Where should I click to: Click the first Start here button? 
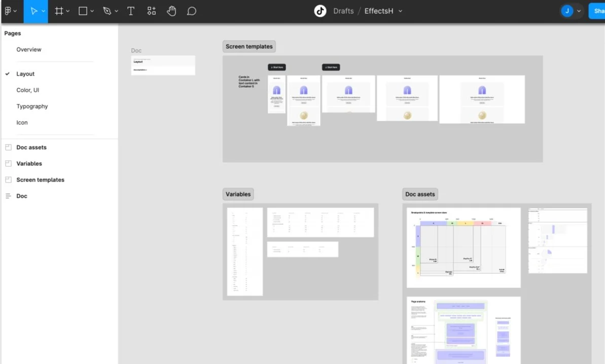click(277, 67)
